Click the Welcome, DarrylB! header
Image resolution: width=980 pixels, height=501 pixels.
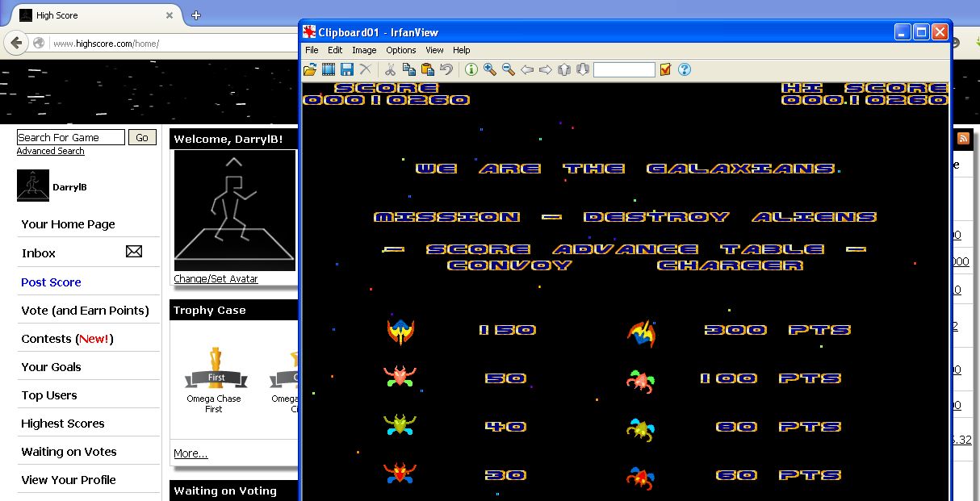pos(228,139)
